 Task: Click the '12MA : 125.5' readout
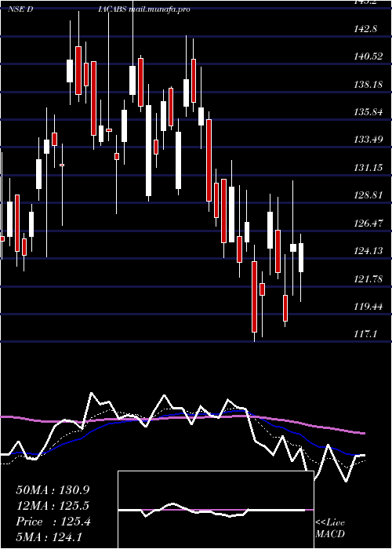click(53, 506)
